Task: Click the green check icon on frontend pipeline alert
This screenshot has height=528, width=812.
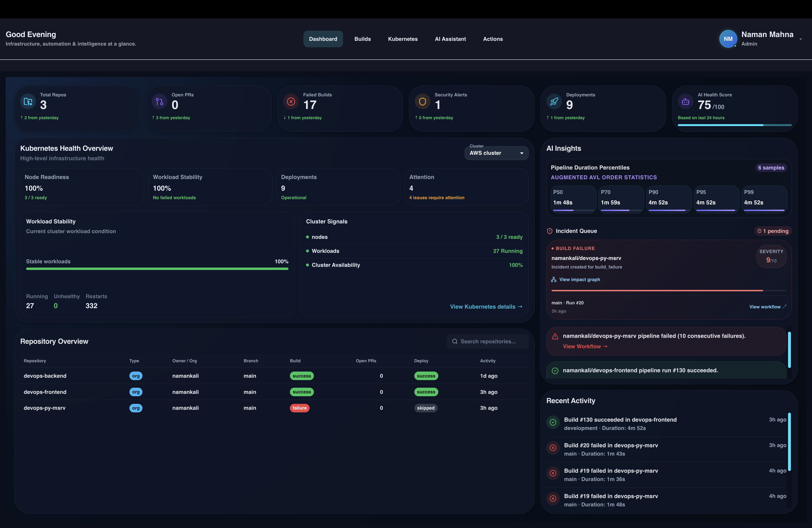Action: click(555, 371)
